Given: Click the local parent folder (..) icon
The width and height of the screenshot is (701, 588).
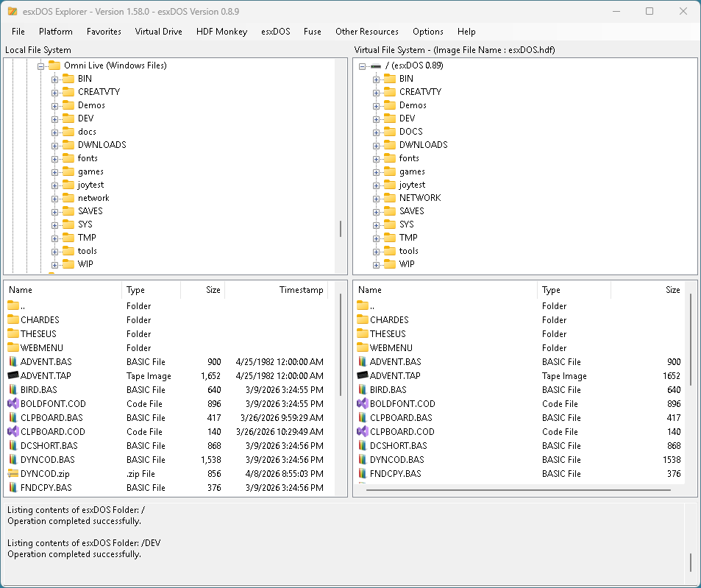Looking at the screenshot, I should click(13, 305).
